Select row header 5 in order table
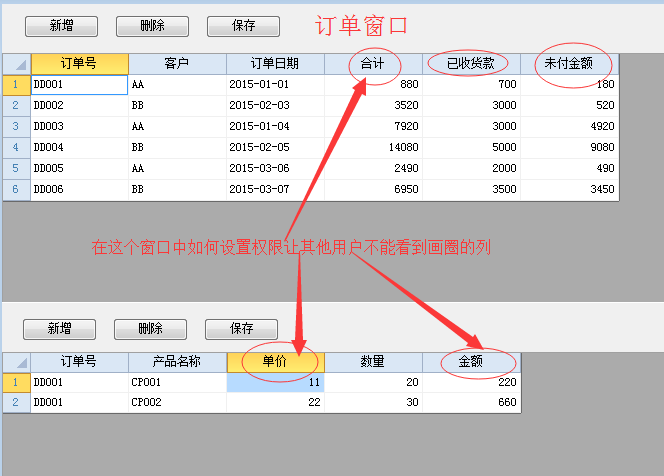The width and height of the screenshot is (664, 476). click(x=17, y=169)
